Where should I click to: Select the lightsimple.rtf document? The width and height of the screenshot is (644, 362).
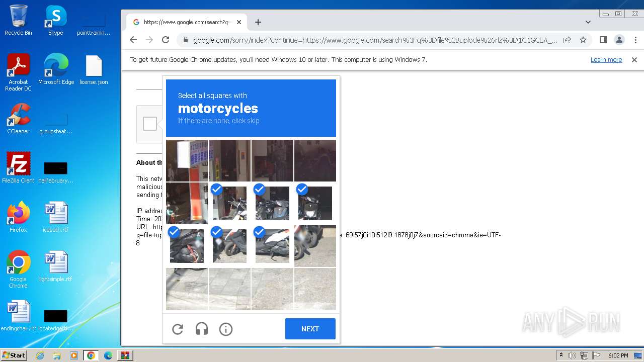point(56,266)
